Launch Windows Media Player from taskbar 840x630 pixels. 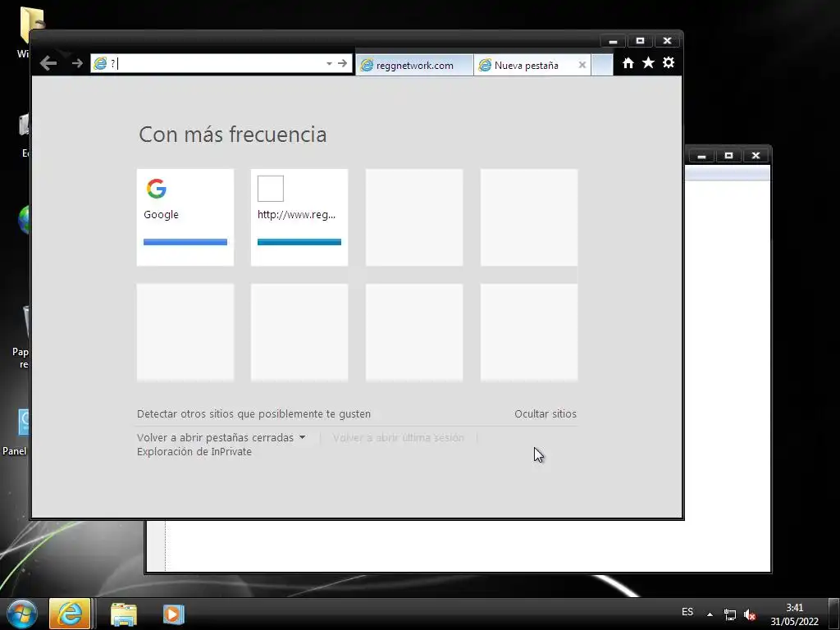pos(173,614)
